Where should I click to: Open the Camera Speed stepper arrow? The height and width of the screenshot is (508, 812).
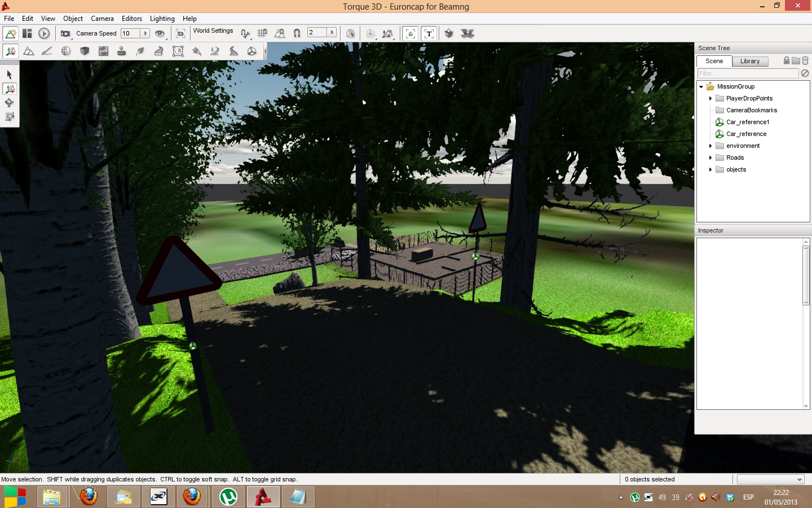click(145, 33)
